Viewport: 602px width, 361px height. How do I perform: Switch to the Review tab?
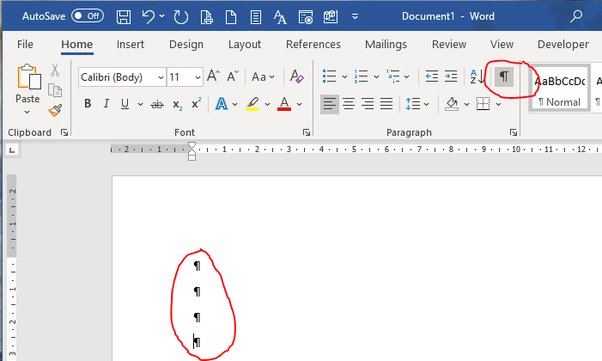(449, 44)
